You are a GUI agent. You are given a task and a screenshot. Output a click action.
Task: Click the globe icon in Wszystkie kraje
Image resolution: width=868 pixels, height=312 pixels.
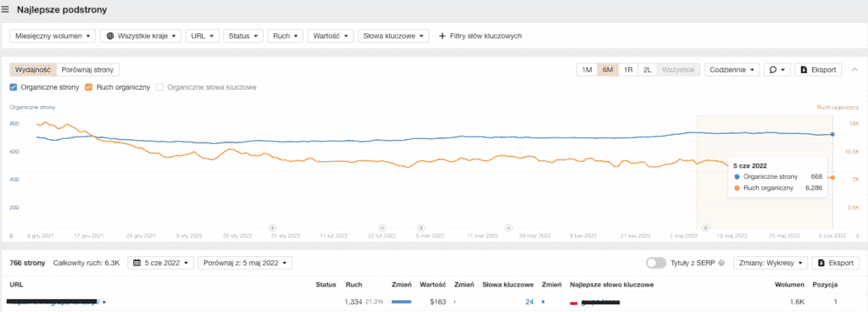point(109,36)
